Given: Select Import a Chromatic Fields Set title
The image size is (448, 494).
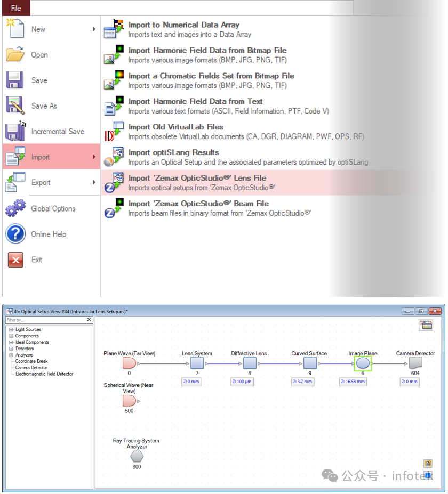Looking at the screenshot, I should (211, 76).
